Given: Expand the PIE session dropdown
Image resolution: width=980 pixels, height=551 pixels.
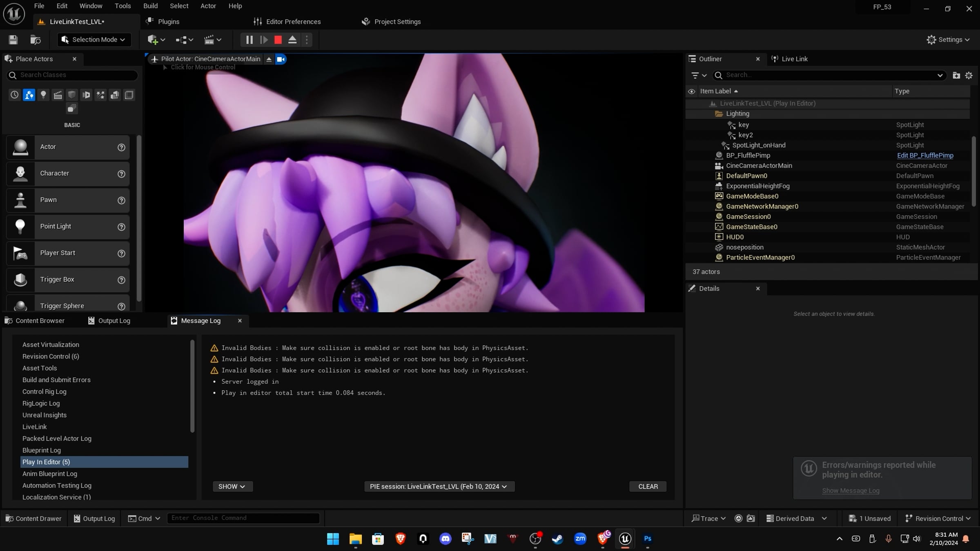Looking at the screenshot, I should click(439, 487).
